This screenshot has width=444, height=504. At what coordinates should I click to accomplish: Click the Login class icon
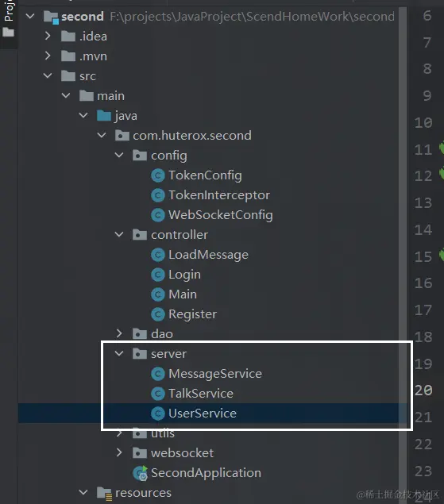pyautogui.click(x=158, y=275)
